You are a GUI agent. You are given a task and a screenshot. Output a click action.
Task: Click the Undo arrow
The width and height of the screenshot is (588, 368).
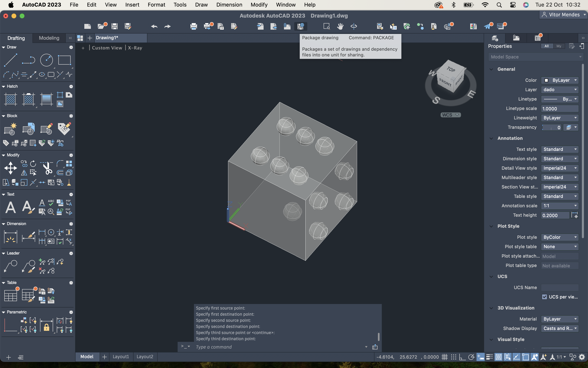pyautogui.click(x=154, y=26)
